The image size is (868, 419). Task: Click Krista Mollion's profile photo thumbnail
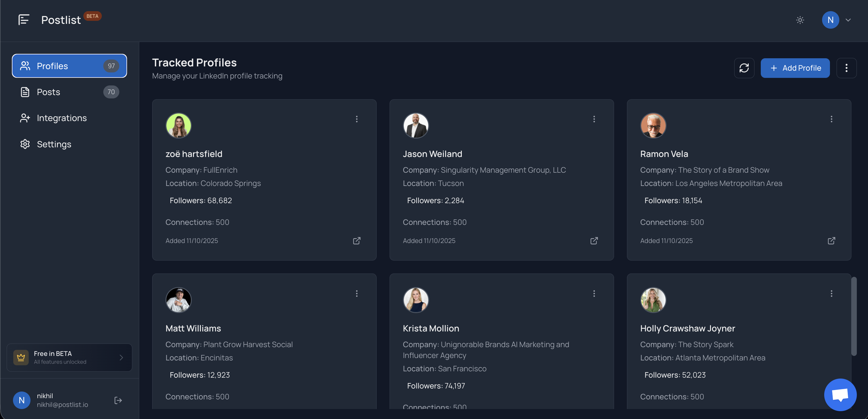pyautogui.click(x=416, y=300)
